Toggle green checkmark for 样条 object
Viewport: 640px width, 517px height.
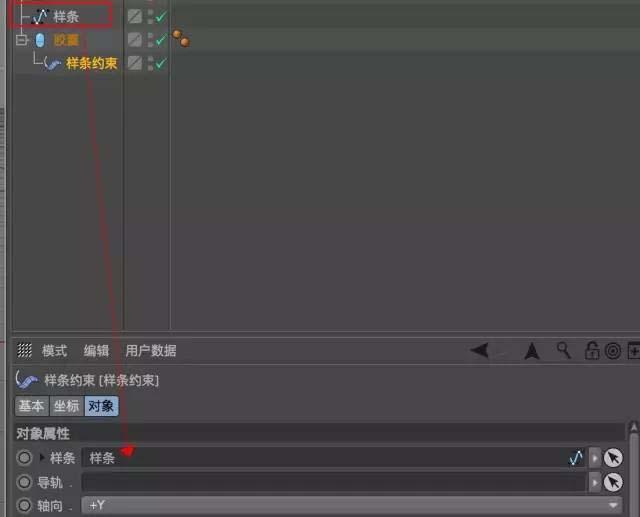[160, 16]
